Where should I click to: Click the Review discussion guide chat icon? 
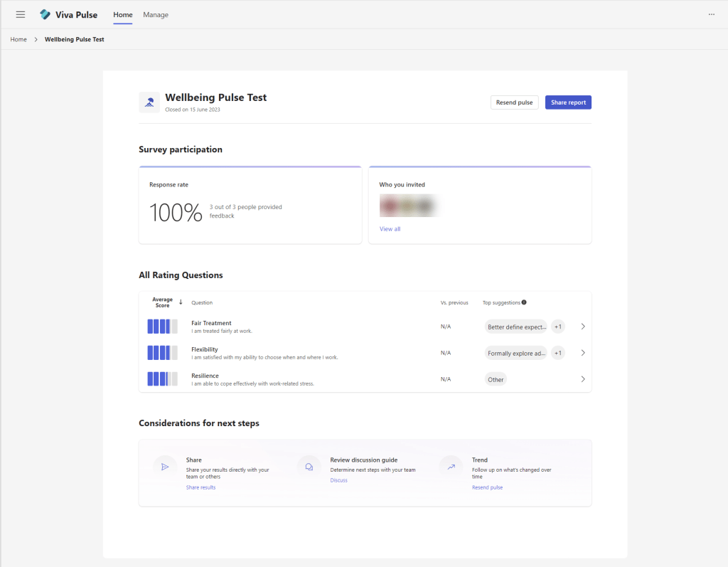click(x=309, y=467)
